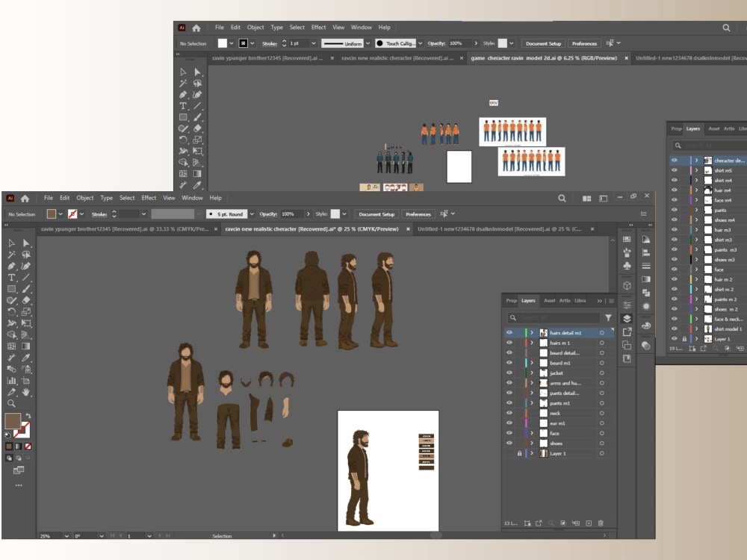The height and width of the screenshot is (560, 747).
Task: Expand the 'hairs m 1' layer
Action: pyautogui.click(x=532, y=343)
